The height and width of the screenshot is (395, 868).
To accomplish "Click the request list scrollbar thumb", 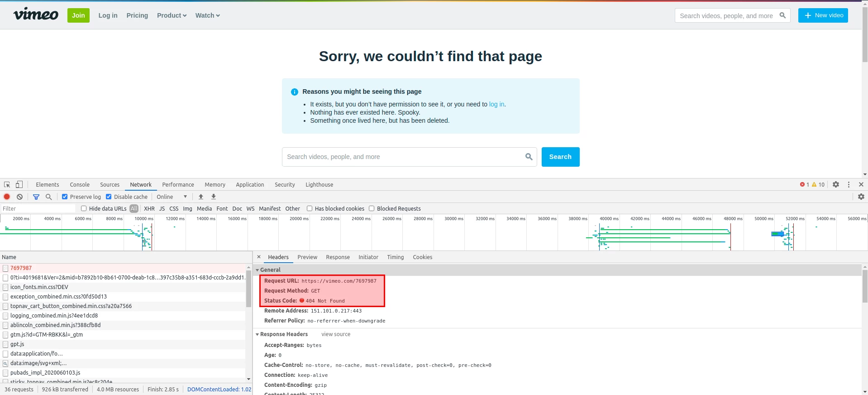I will (248, 289).
